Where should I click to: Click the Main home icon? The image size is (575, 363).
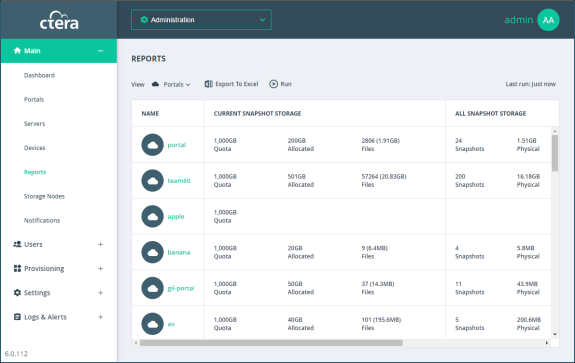click(17, 51)
